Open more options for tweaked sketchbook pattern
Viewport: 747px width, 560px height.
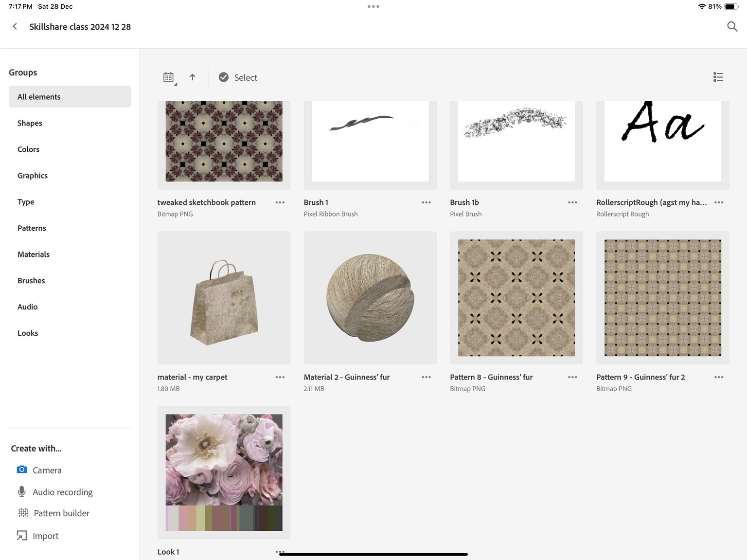[x=280, y=202]
